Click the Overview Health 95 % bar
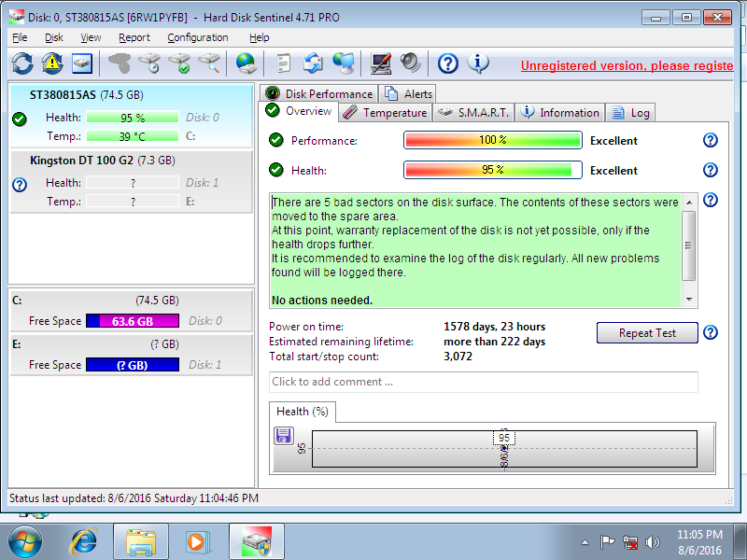 493,170
